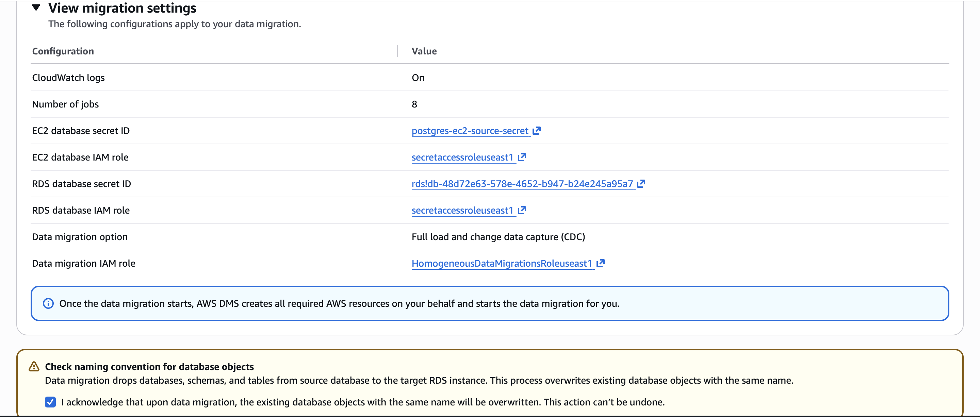Image resolution: width=980 pixels, height=417 pixels.
Task: Click the Data migration IAM role label
Action: pos(84,264)
